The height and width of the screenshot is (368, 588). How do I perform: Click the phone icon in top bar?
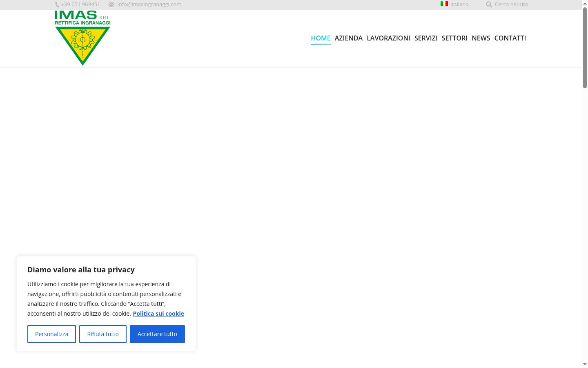(x=57, y=4)
